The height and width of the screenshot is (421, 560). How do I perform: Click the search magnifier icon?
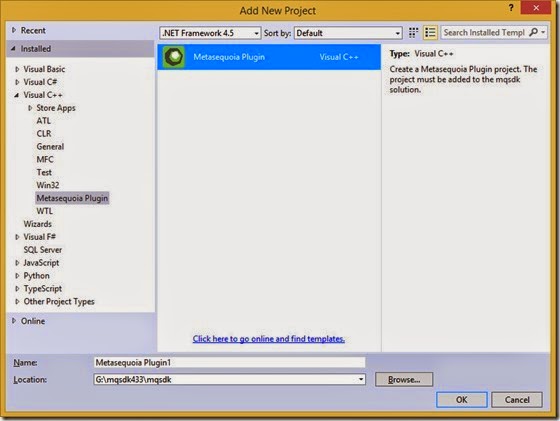click(x=533, y=32)
